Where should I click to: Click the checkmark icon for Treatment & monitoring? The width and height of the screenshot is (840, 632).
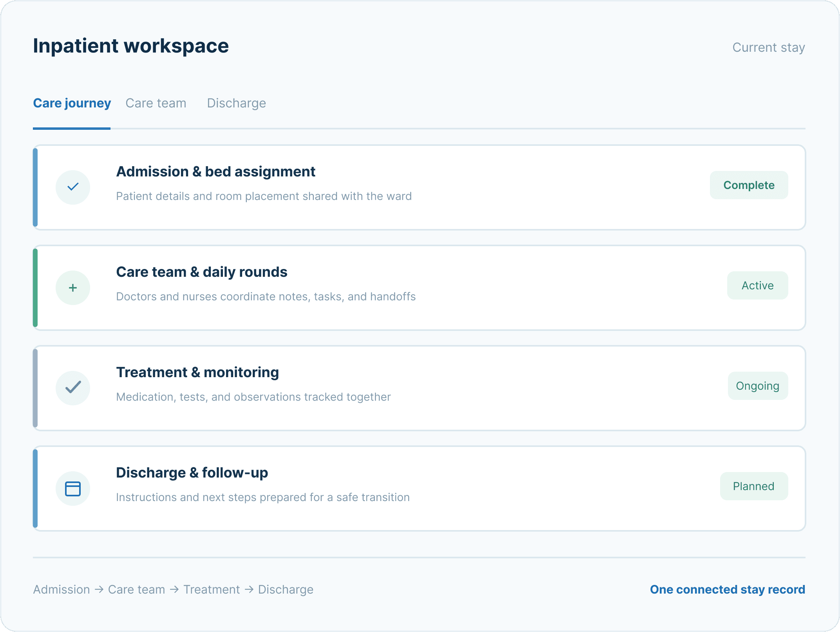(x=73, y=388)
